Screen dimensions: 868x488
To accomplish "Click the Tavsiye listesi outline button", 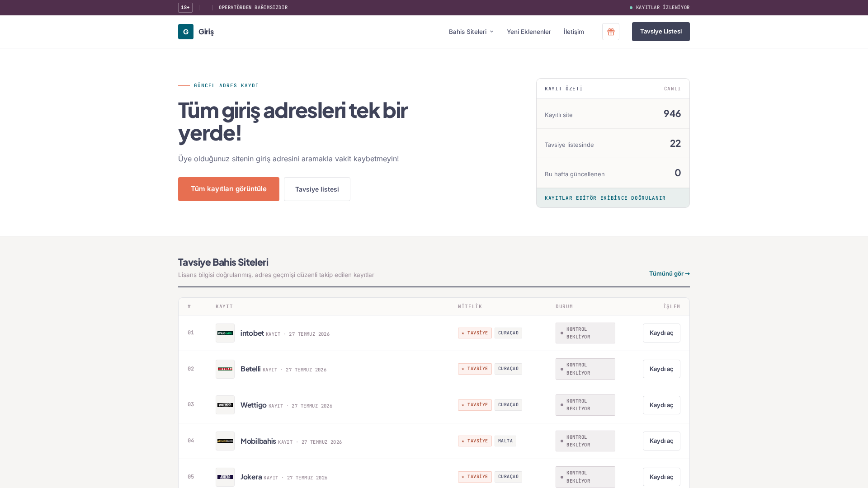I will point(317,189).
